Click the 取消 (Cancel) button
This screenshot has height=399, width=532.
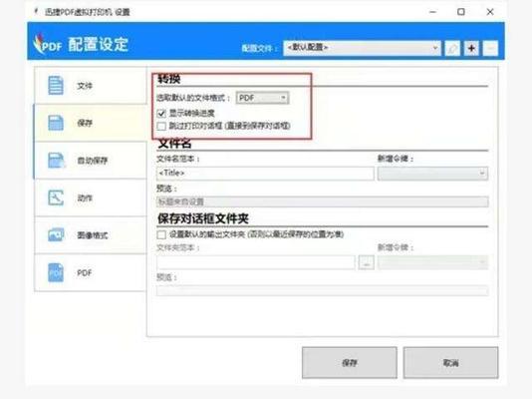click(450, 363)
